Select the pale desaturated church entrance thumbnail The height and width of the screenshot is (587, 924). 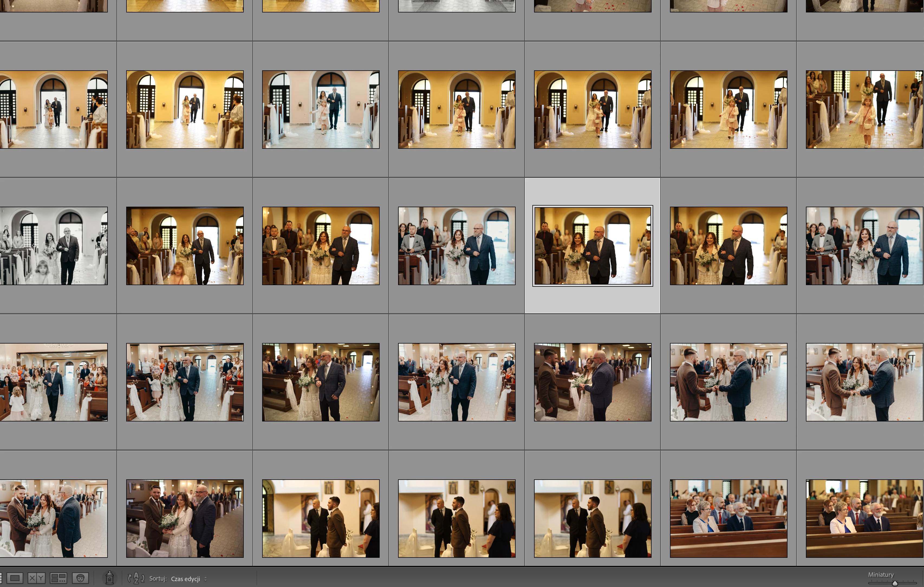point(320,110)
